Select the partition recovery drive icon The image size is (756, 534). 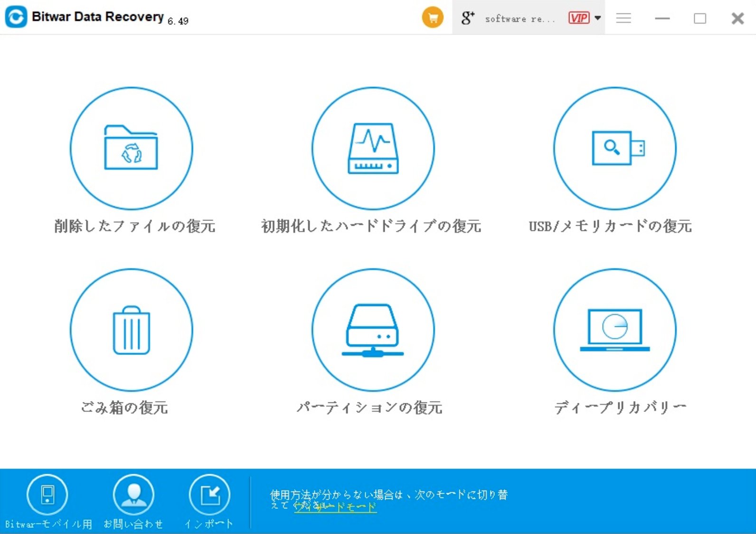[x=373, y=330]
